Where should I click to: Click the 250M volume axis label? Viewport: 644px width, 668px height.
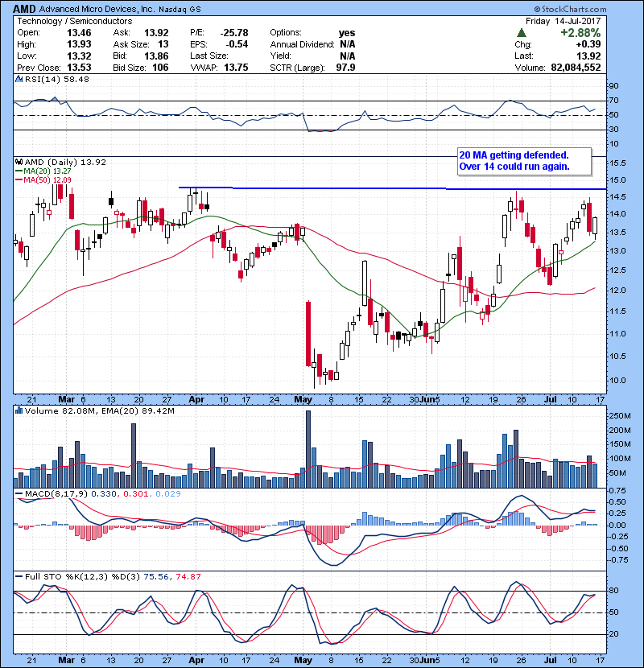[x=620, y=416]
